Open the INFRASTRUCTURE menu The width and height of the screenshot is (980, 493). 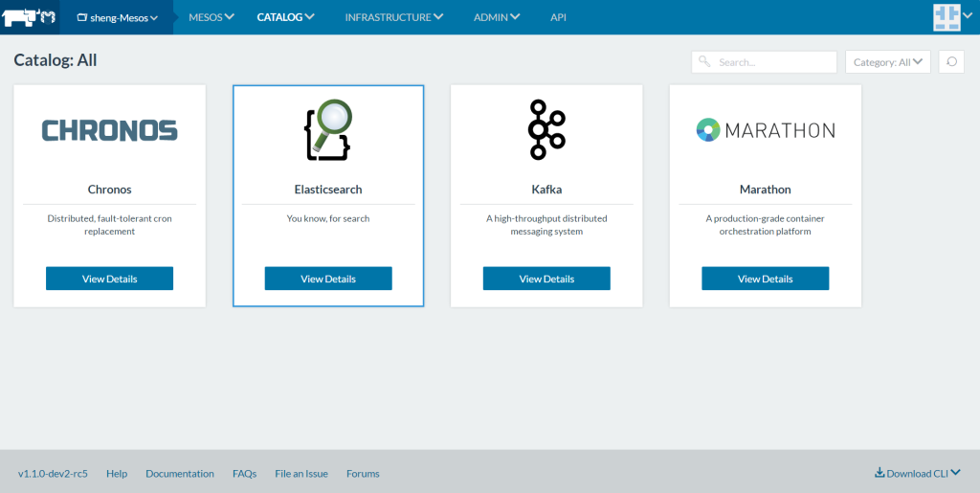[x=393, y=17]
